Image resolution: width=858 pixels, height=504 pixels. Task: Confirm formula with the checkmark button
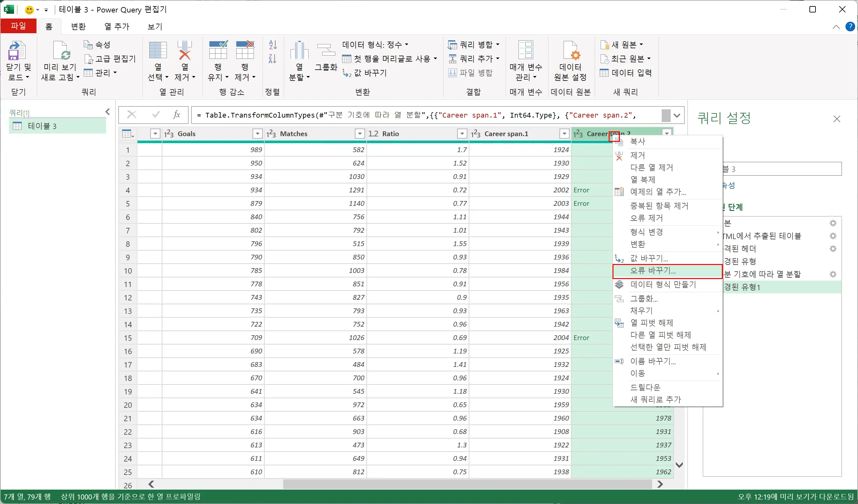[x=156, y=115]
